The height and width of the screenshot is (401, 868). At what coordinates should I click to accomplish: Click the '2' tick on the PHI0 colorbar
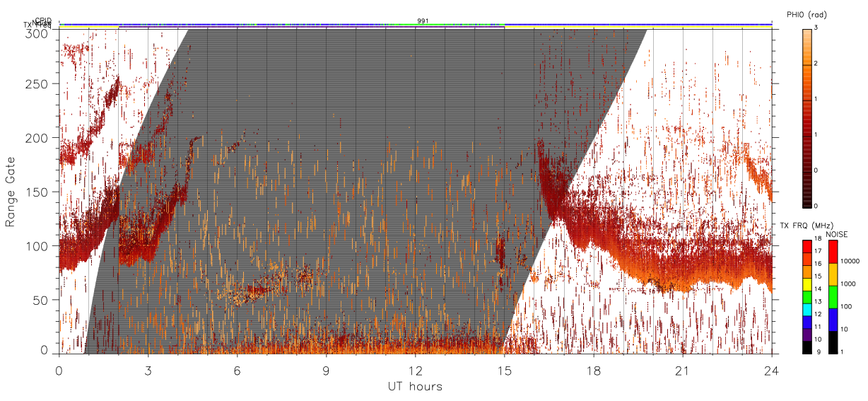817,65
